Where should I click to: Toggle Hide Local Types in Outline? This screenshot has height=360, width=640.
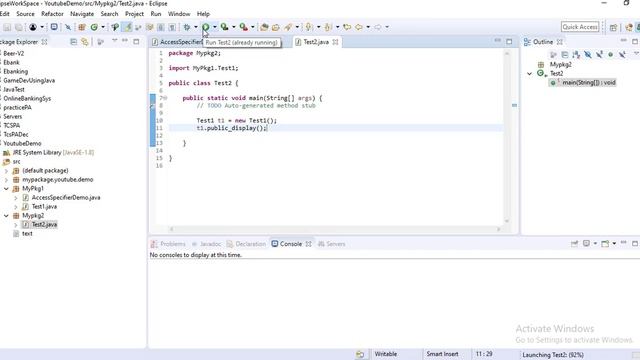(622, 54)
